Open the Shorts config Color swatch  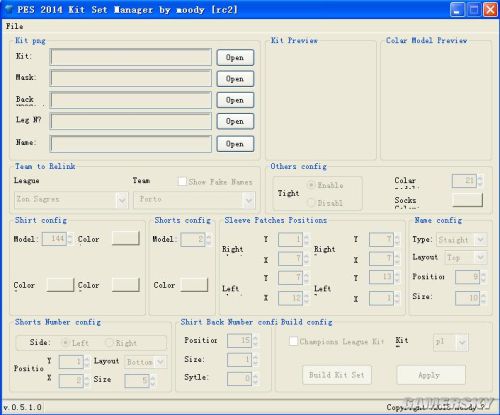tap(194, 285)
